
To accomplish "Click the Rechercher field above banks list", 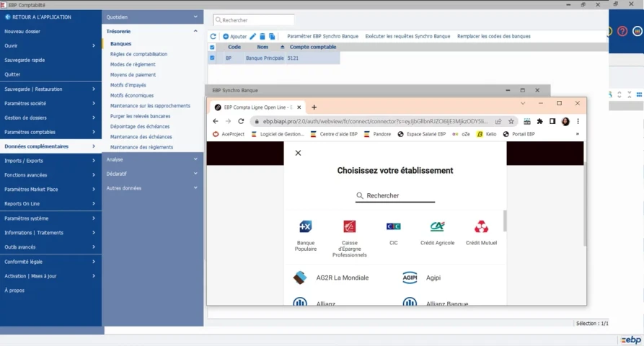I will (254, 20).
